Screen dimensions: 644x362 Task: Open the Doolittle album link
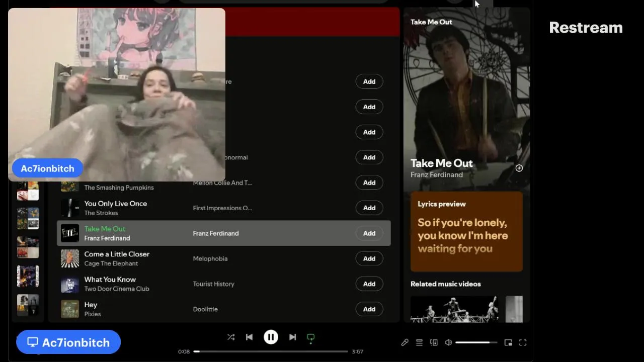click(205, 309)
